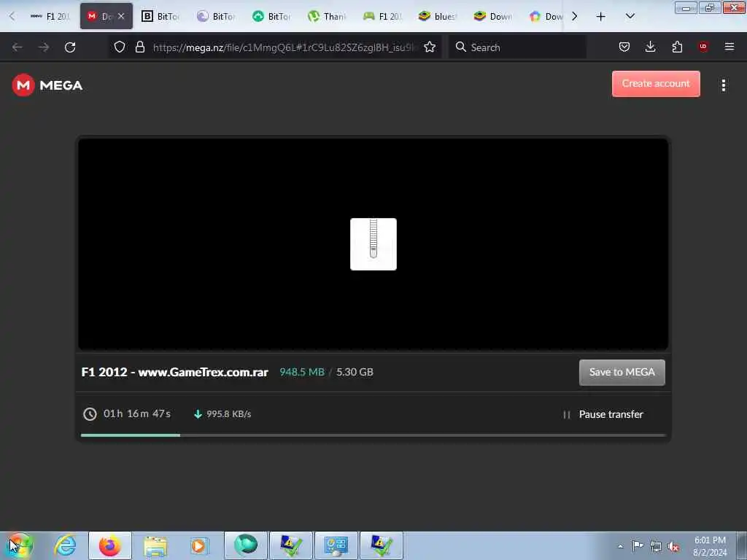
Task: Click the archive file icon in the preview
Action: click(x=373, y=244)
